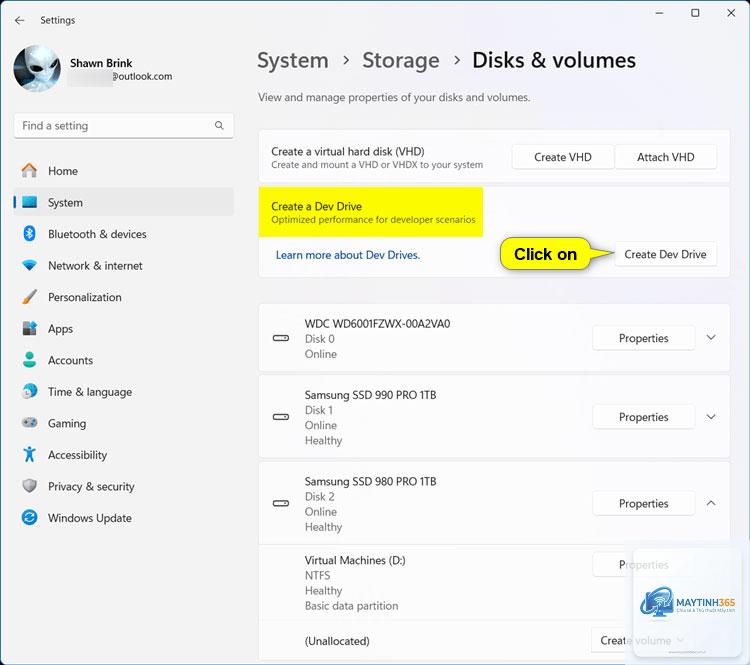Image resolution: width=750 pixels, height=665 pixels.
Task: Click the Home house icon
Action: click(29, 170)
